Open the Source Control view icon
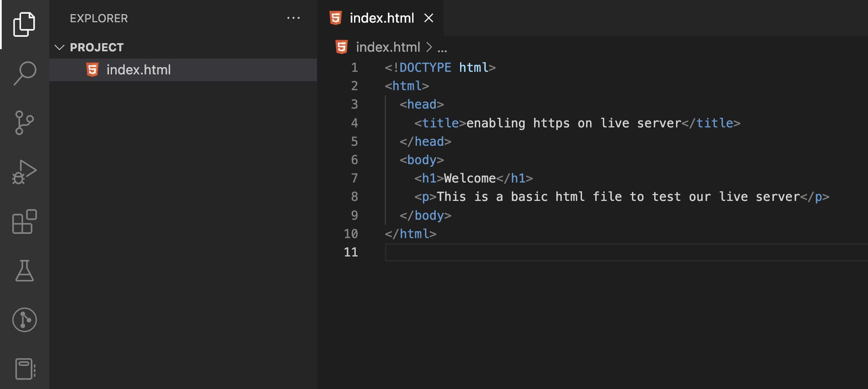The image size is (868, 389). [x=24, y=123]
